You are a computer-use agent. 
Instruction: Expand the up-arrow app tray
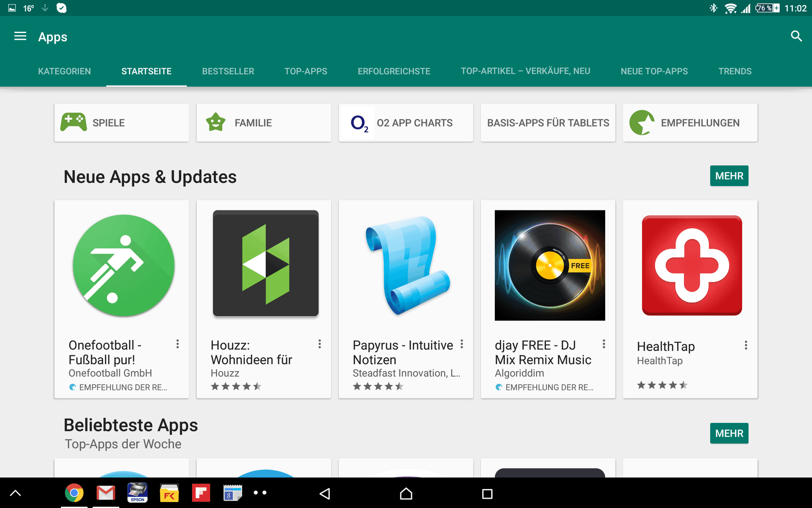coord(15,493)
